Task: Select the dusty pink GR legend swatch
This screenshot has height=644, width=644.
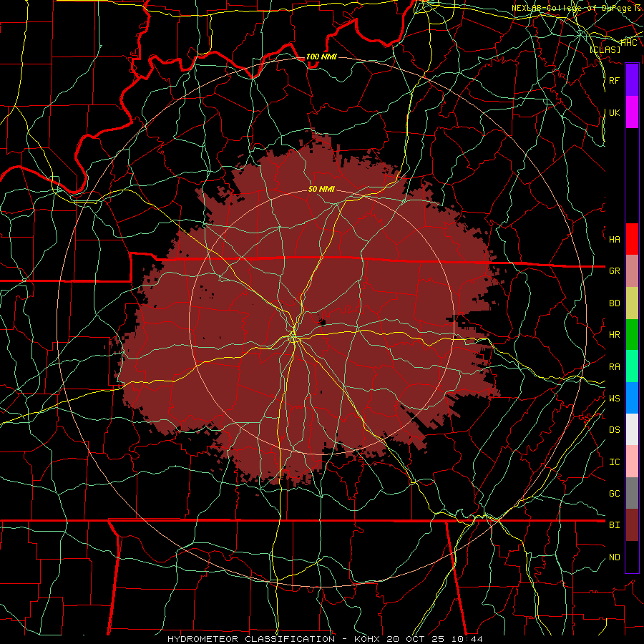Action: click(632, 271)
